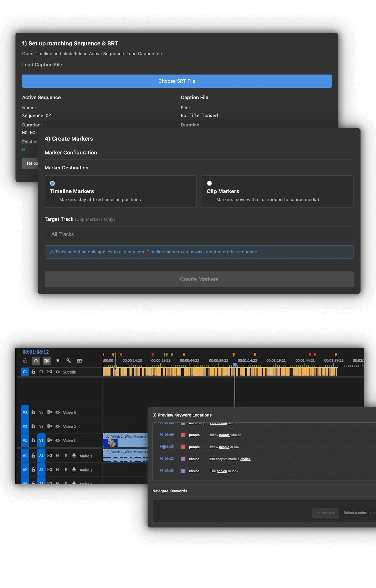Click the nest sequences insert icon
This screenshot has width=376, height=588.
click(x=25, y=361)
